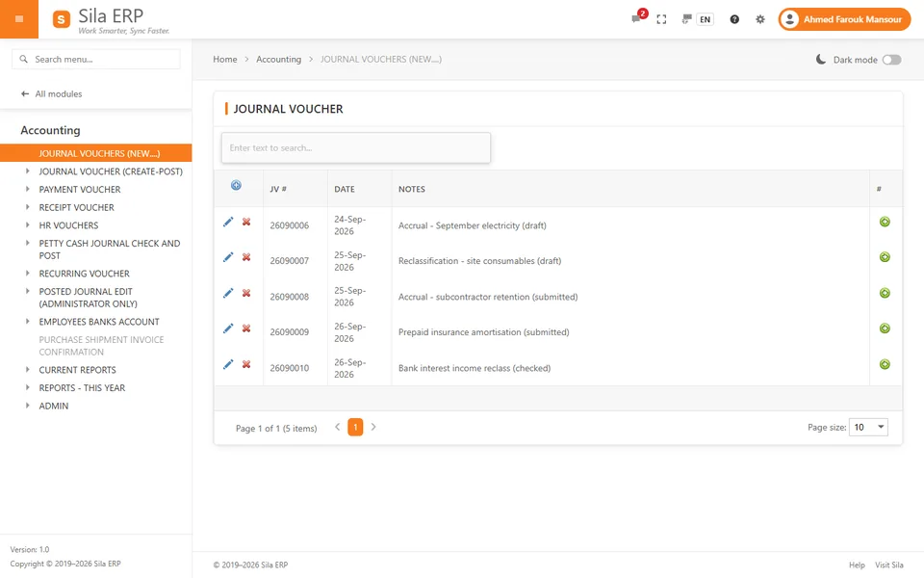Edit voucher 26090006
The width and height of the screenshot is (924, 578).
coord(228,222)
